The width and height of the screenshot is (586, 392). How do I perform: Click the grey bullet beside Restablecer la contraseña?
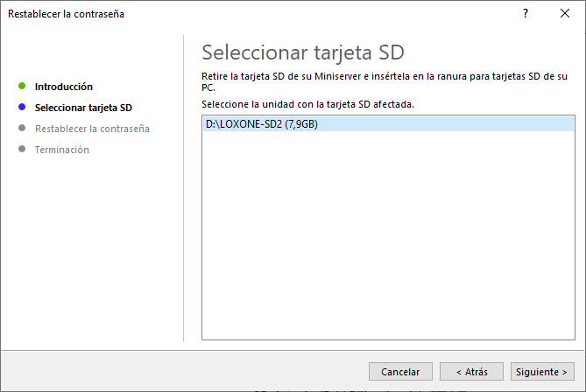click(21, 129)
